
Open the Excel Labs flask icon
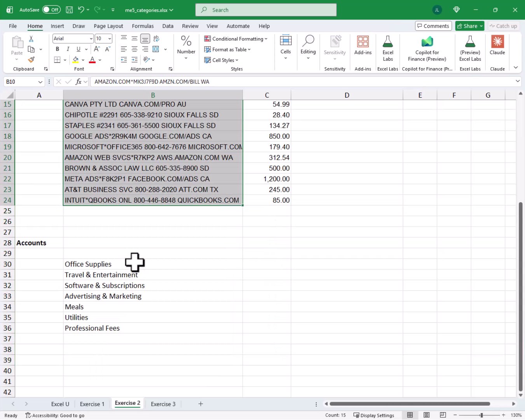388,48
